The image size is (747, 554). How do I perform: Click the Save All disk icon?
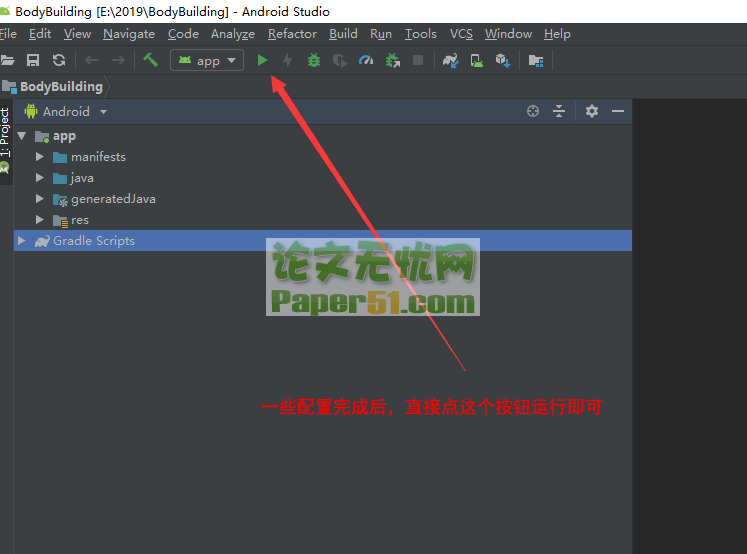pos(33,60)
